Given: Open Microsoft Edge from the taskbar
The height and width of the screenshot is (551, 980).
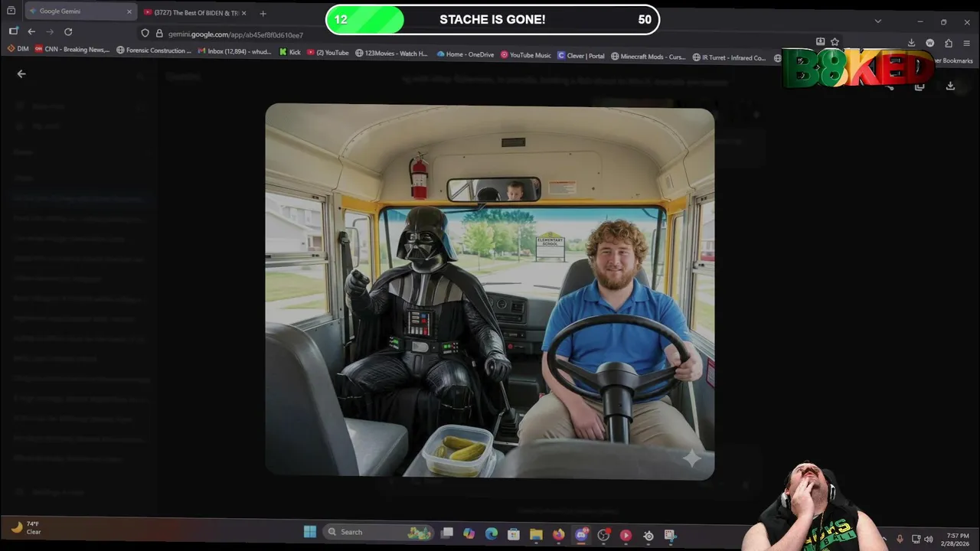Looking at the screenshot, I should pos(491,533).
